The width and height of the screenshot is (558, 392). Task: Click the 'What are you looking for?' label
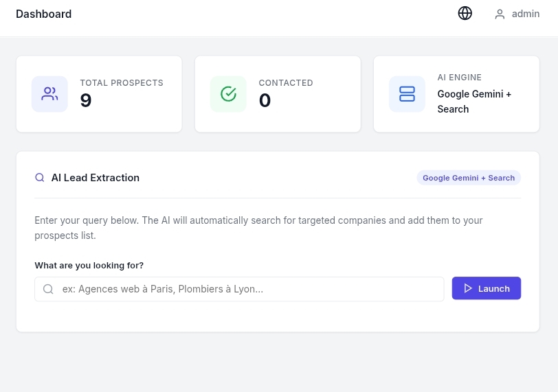89,266
